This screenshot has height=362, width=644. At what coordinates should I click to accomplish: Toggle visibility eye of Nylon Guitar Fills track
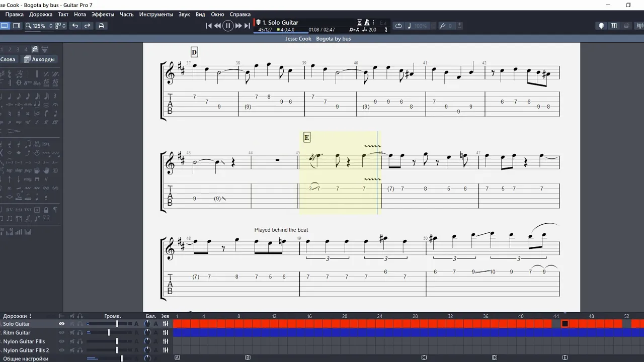61,341
